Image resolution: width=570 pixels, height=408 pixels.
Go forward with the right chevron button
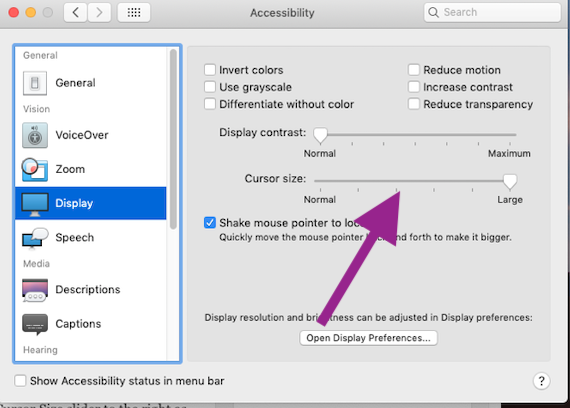point(99,13)
